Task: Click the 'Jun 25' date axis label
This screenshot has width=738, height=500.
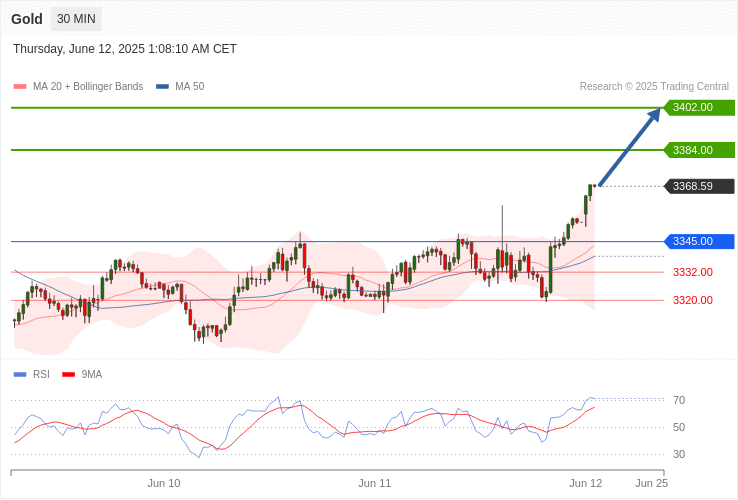Action: [x=651, y=484]
